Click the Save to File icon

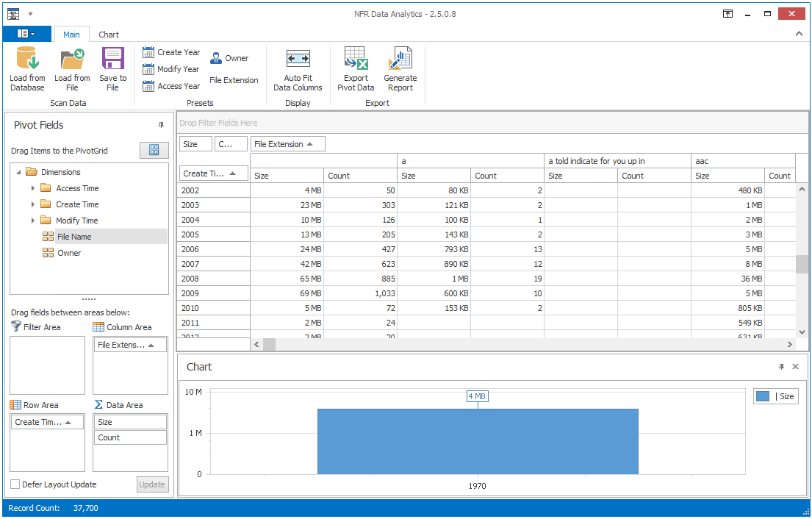[112, 59]
